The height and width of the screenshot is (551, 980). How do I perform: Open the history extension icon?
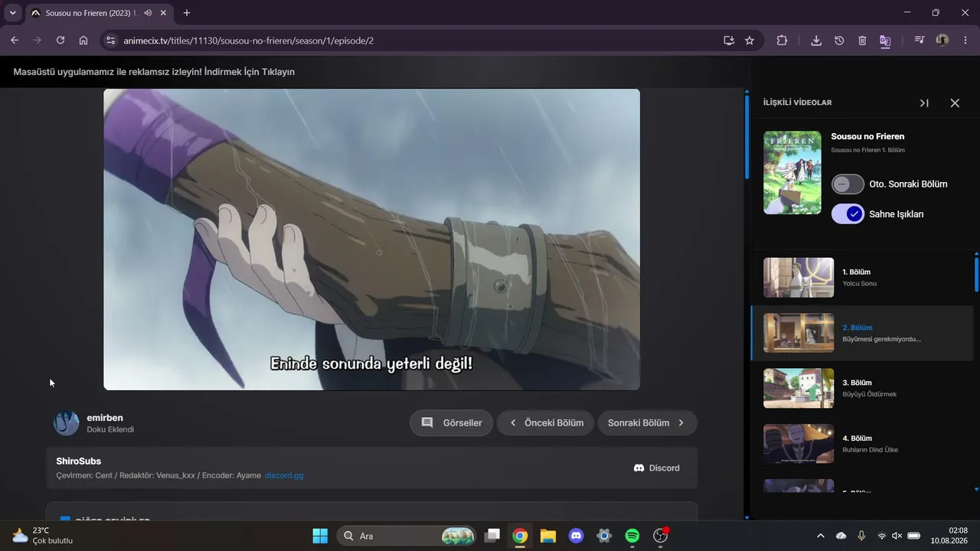pos(839,41)
